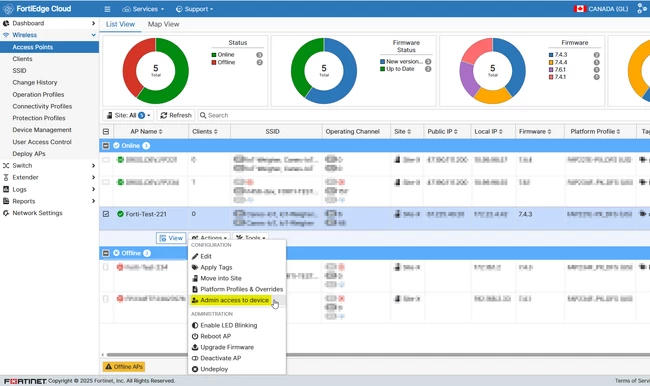Check the first offline AP row checkbox
This screenshot has width=650, height=386.
coord(106,267)
